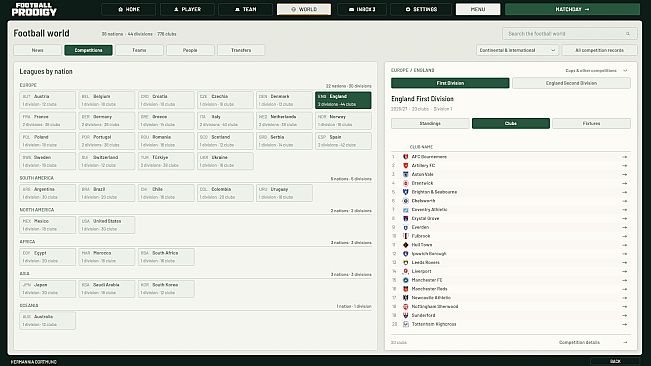Click the AFC Bournemere club crest icon
Image resolution: width=651 pixels, height=366 pixels.
pyautogui.click(x=406, y=157)
